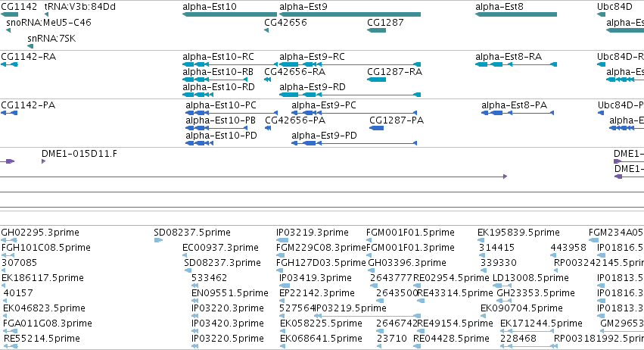The height and width of the screenshot is (350, 644).
Task: Select transcript alpha-Est9-RC
Action: point(350,64)
